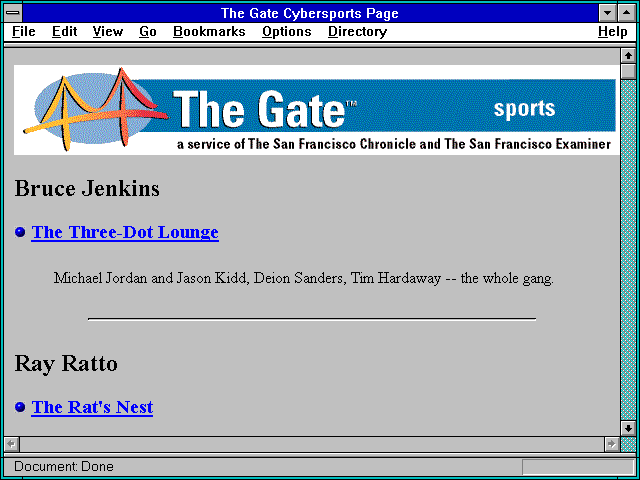640x480 pixels.
Task: Open the Bookmarks menu
Action: pyautogui.click(x=209, y=31)
